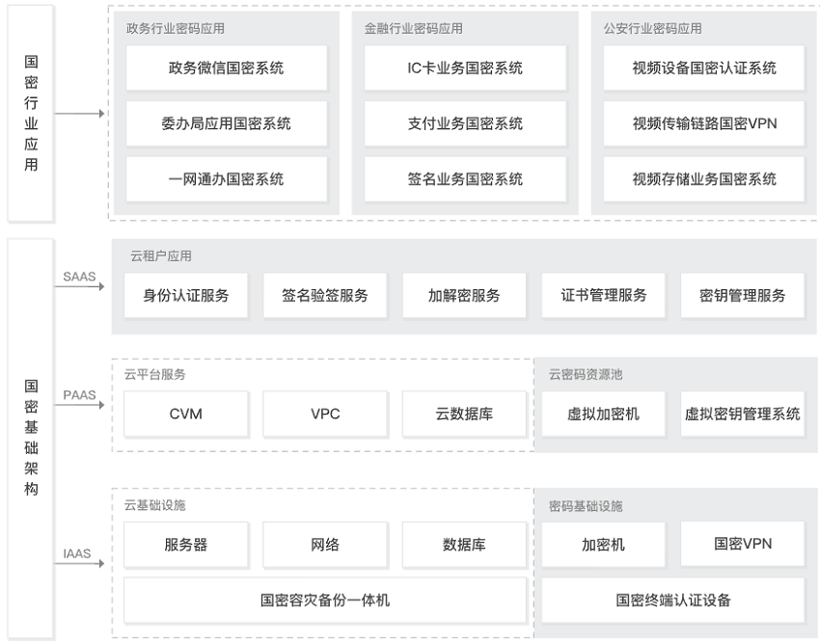Select the 委办局应用国密系统 box

click(x=226, y=123)
